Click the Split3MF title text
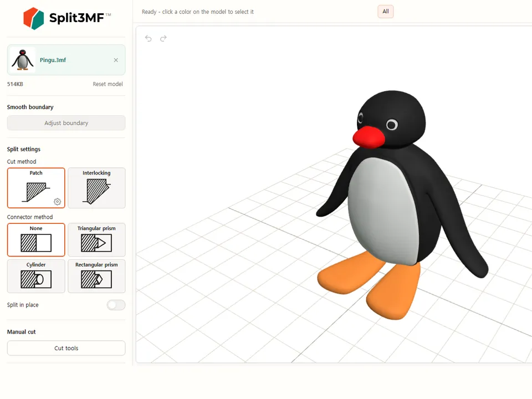Viewport: 532px width, 399px height. tap(76, 18)
